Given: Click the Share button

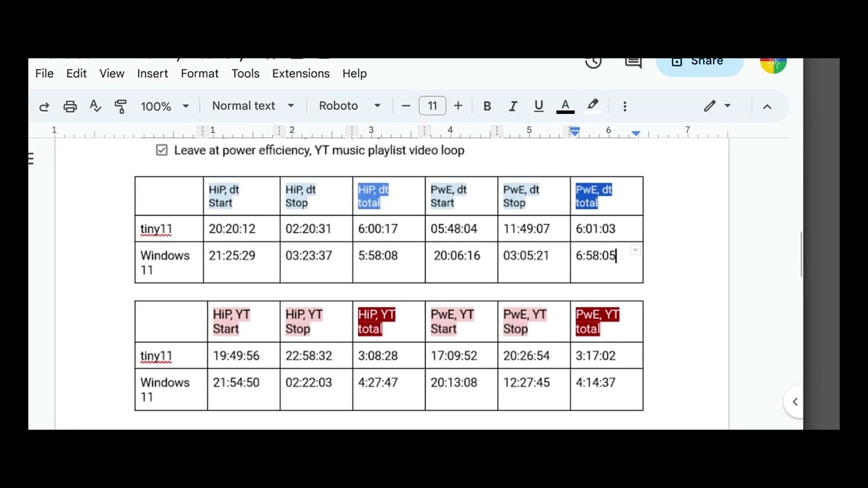Looking at the screenshot, I should 699,65.
